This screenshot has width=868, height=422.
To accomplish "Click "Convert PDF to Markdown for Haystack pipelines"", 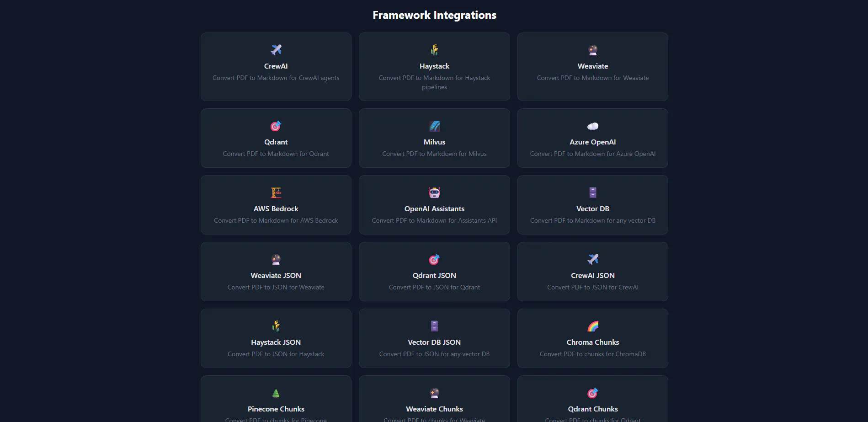I will [434, 83].
